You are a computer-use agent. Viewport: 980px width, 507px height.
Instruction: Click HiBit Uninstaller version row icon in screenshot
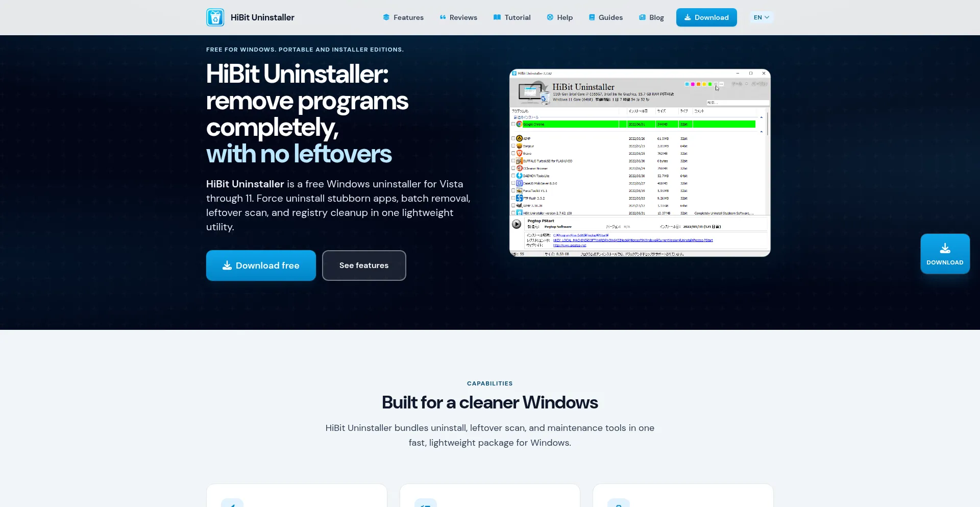click(519, 213)
